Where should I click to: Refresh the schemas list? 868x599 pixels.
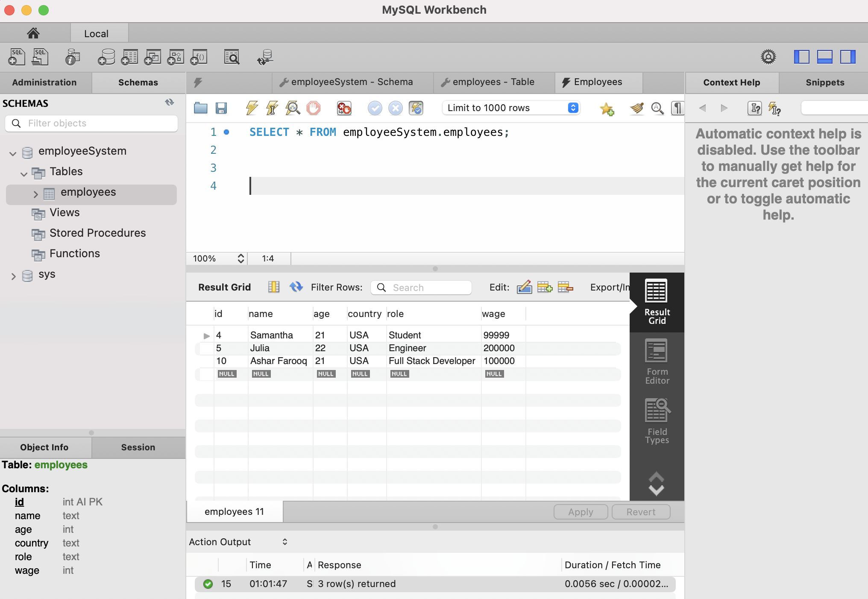170,103
